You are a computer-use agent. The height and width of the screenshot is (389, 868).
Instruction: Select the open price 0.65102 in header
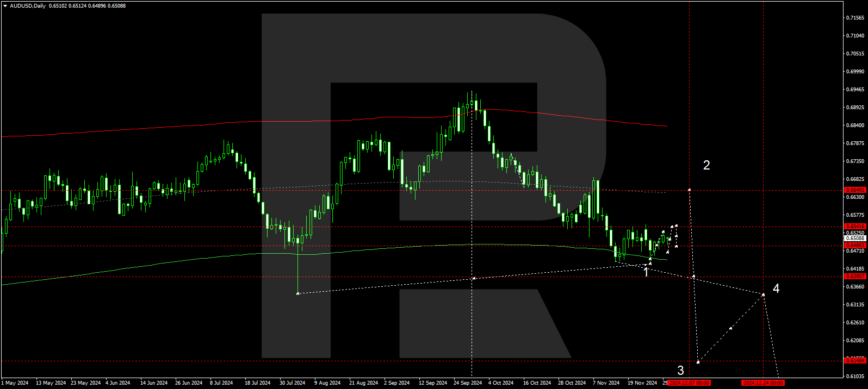point(58,5)
